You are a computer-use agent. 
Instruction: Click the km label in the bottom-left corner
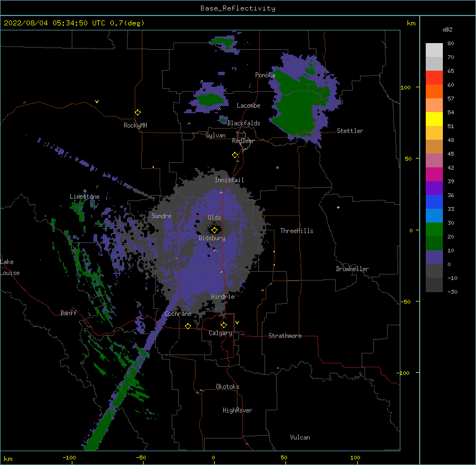(8, 458)
